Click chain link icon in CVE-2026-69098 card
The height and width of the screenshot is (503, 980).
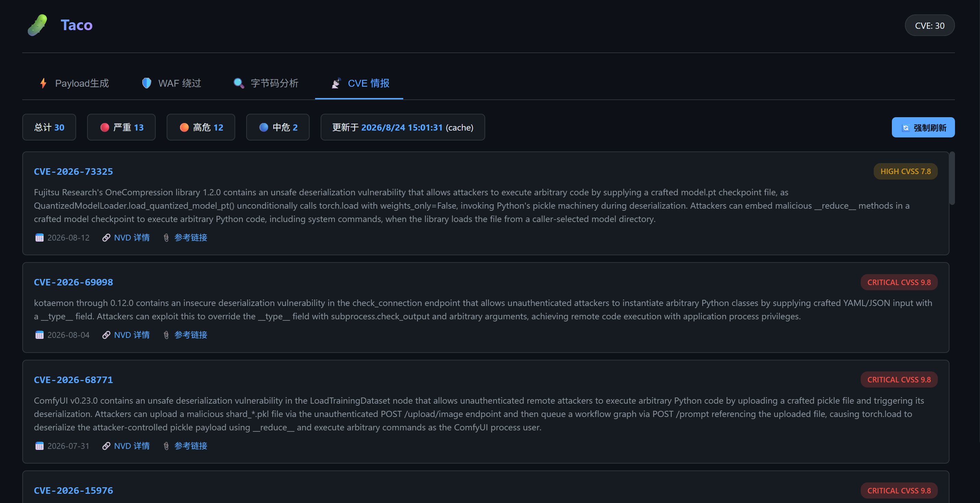[x=106, y=335]
